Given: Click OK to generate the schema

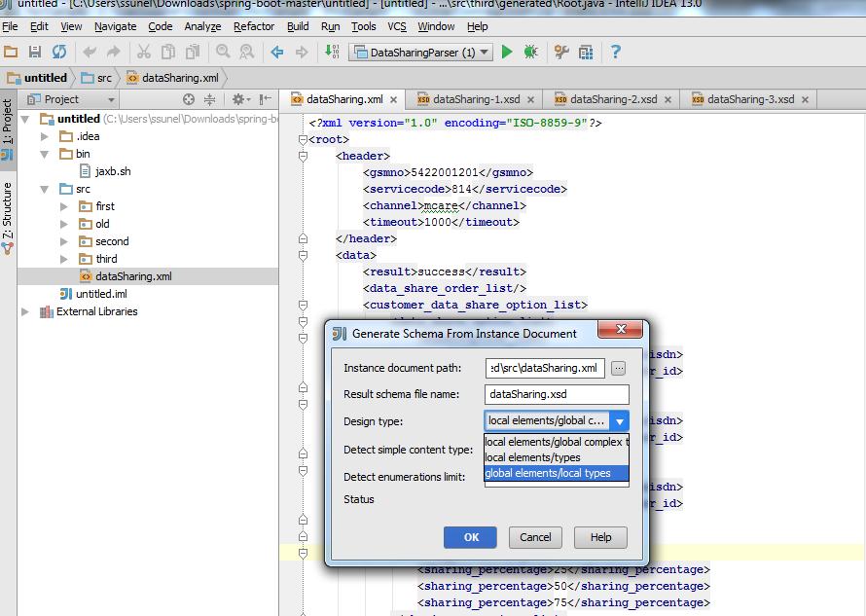Looking at the screenshot, I should coord(470,536).
